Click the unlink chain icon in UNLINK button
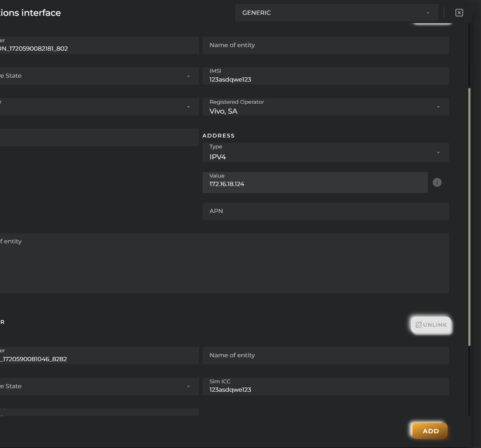 tap(418, 325)
